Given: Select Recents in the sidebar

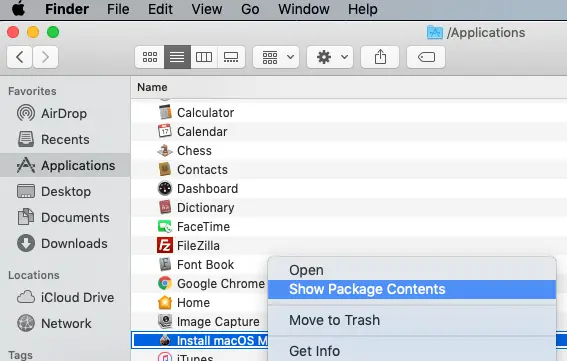Looking at the screenshot, I should 65,140.
